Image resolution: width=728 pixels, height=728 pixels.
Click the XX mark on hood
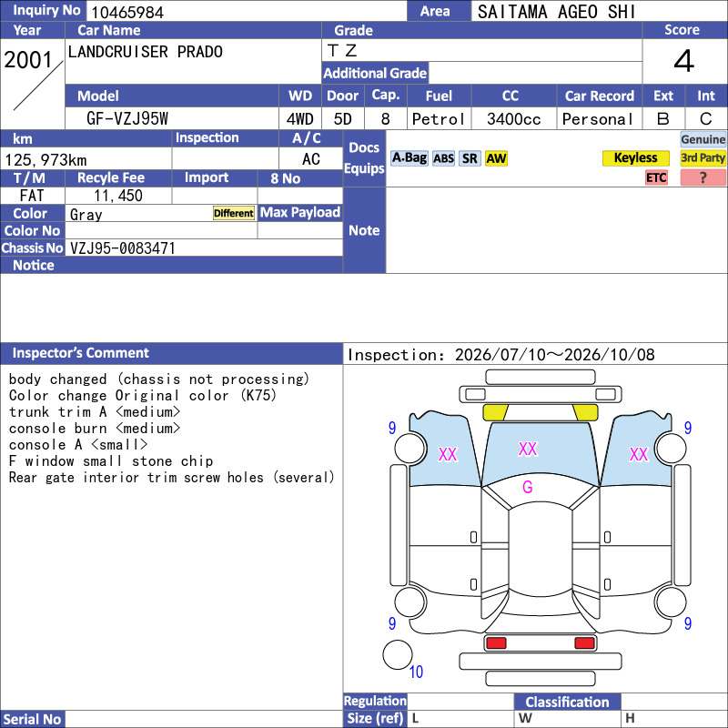(x=528, y=449)
